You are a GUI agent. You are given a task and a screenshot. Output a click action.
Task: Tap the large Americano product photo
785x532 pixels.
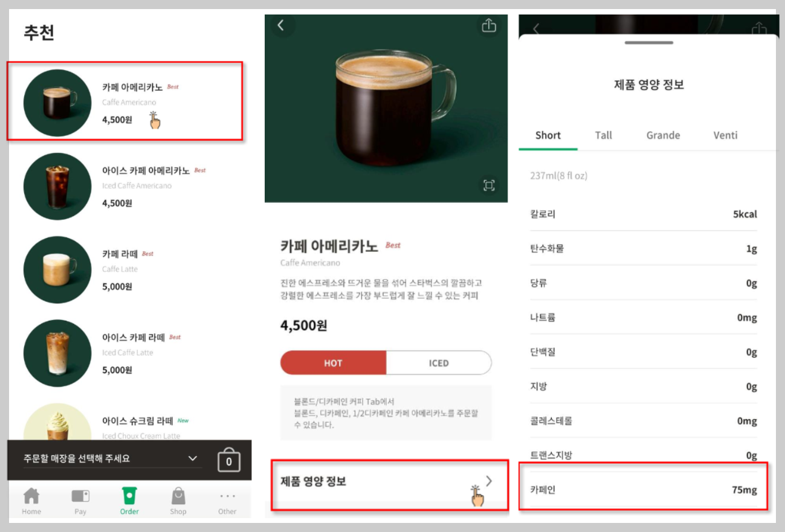[386, 109]
